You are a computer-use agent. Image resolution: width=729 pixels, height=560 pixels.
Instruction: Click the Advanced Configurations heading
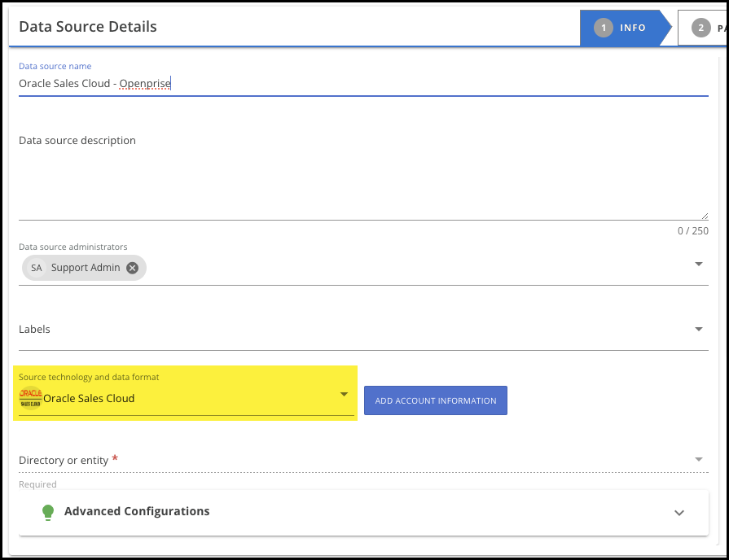point(137,511)
